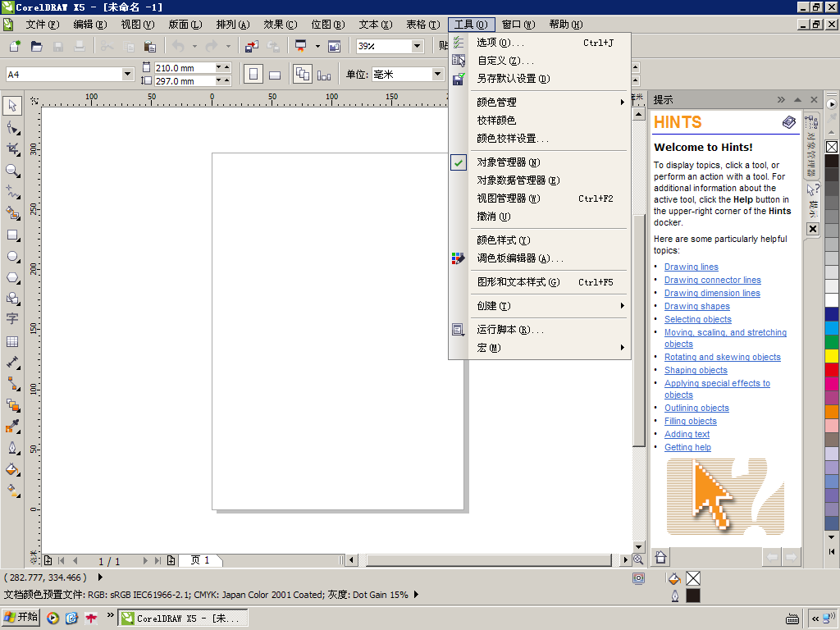Switch page to landscape orientation

[275, 75]
